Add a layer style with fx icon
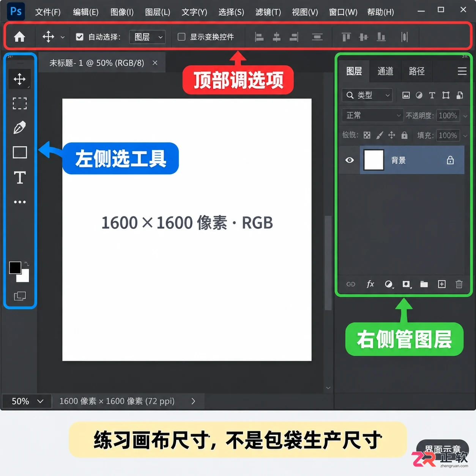 point(370,284)
